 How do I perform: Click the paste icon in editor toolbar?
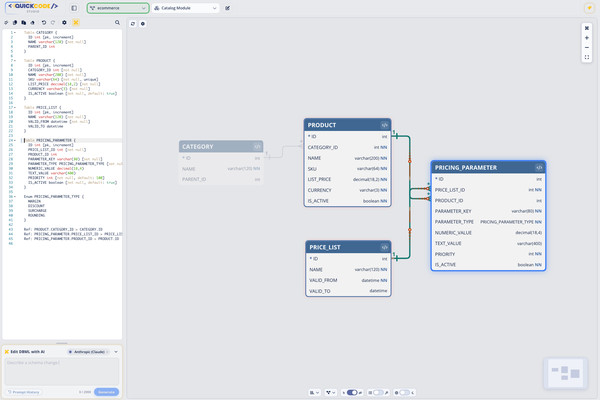coord(24,23)
